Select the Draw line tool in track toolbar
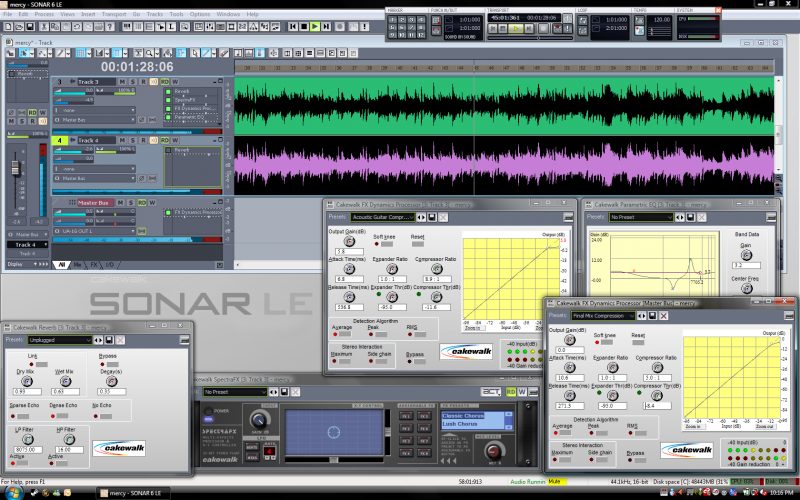The image size is (800, 500). [206, 53]
